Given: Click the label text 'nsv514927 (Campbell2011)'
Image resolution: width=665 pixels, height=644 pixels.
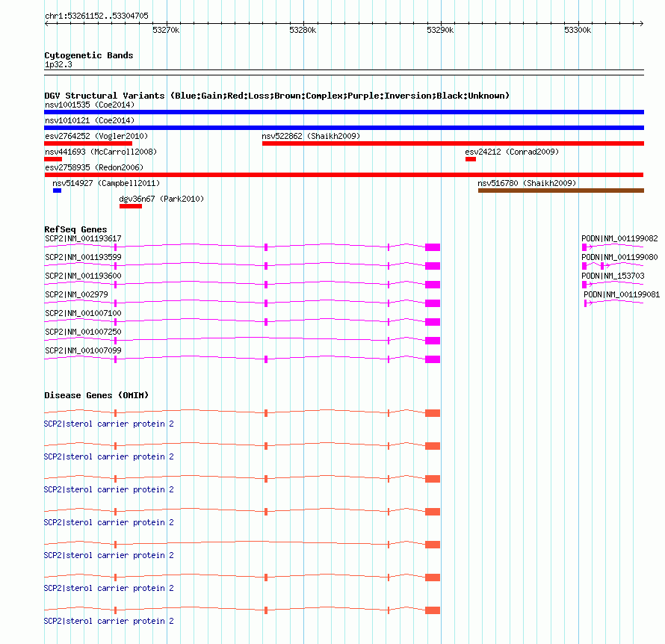Looking at the screenshot, I should click(106, 183).
